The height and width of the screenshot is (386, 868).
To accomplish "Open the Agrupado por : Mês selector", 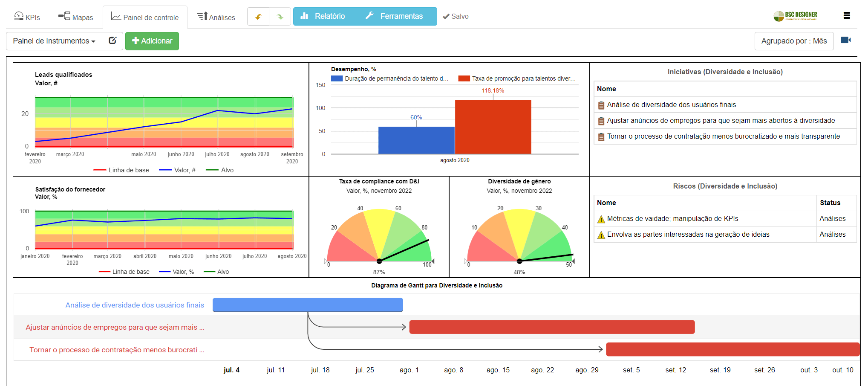I will point(794,41).
